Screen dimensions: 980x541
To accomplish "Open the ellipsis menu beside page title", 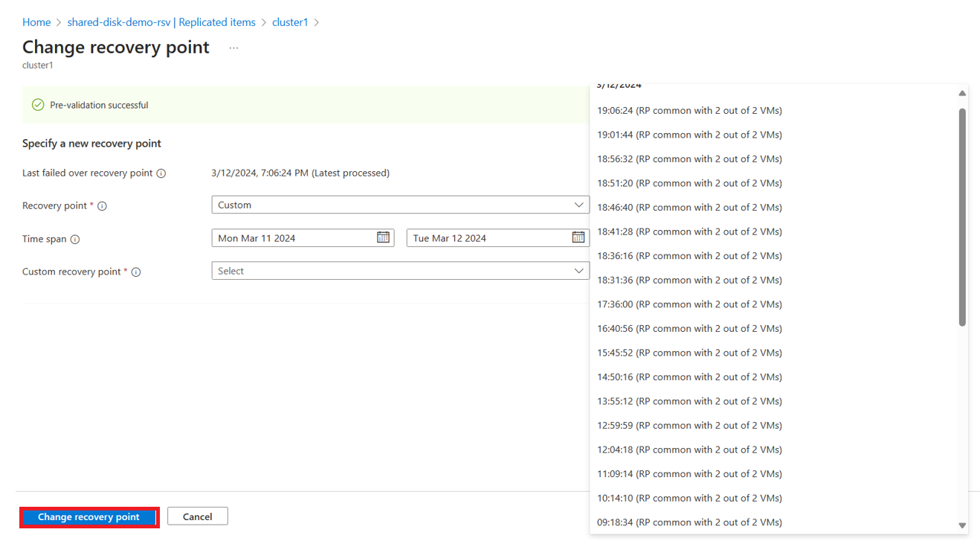I will [x=233, y=47].
